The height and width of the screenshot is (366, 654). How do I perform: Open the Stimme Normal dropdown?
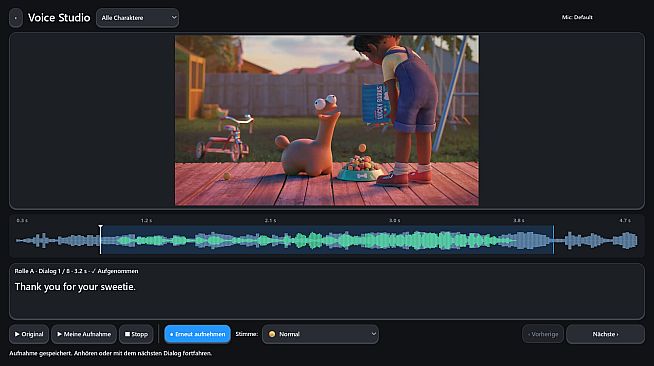point(320,334)
